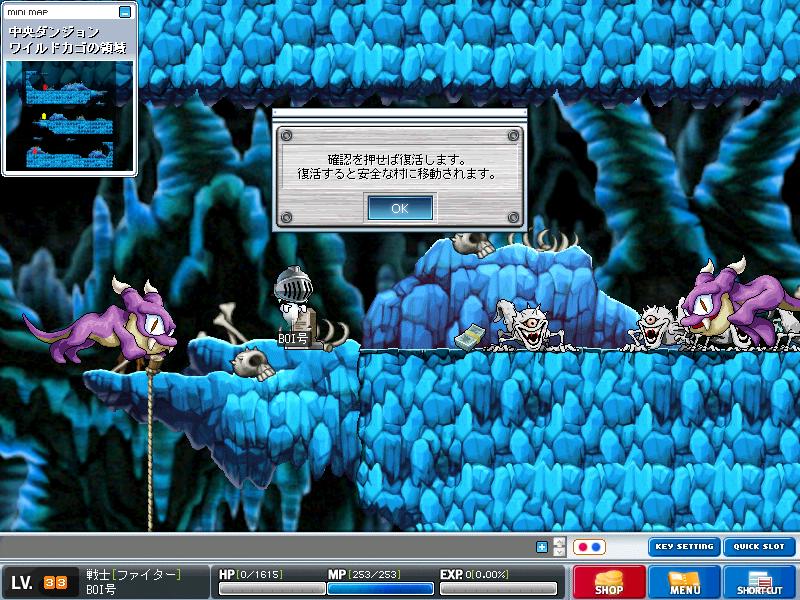Click the MP gauge bar
This screenshot has height=600, width=800.
380,589
